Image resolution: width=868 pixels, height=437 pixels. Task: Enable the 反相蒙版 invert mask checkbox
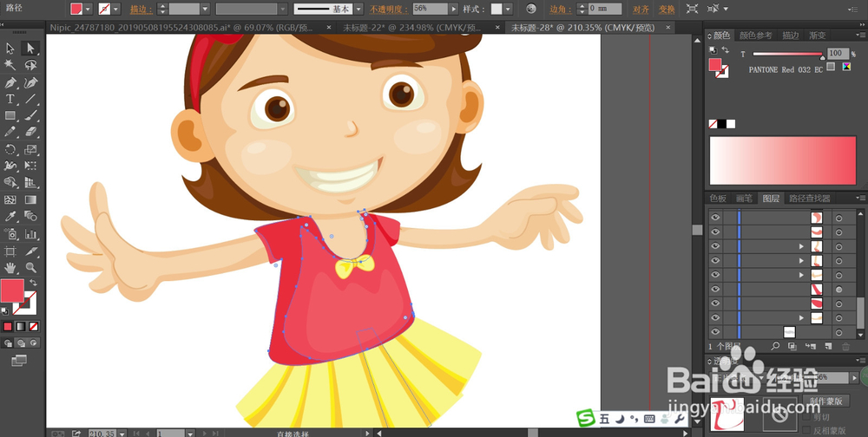pyautogui.click(x=806, y=430)
